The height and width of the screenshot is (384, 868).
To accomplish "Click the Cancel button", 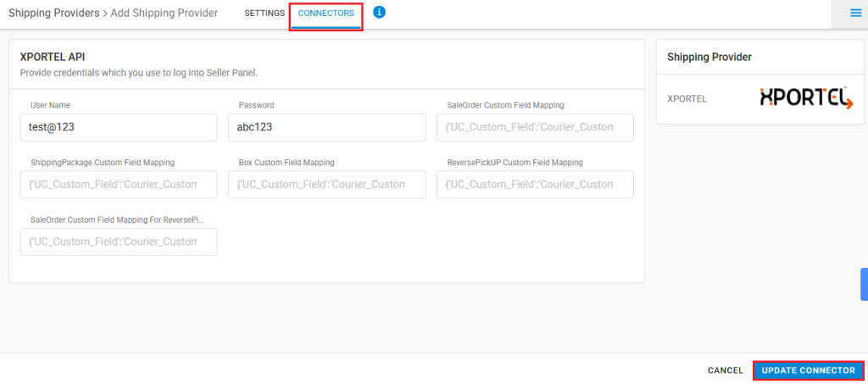I will (726, 370).
